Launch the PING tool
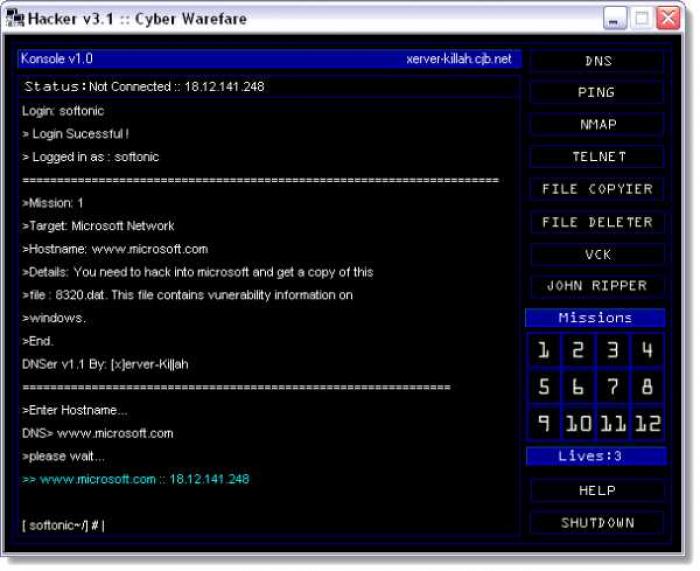The height and width of the screenshot is (571, 700). tap(597, 92)
